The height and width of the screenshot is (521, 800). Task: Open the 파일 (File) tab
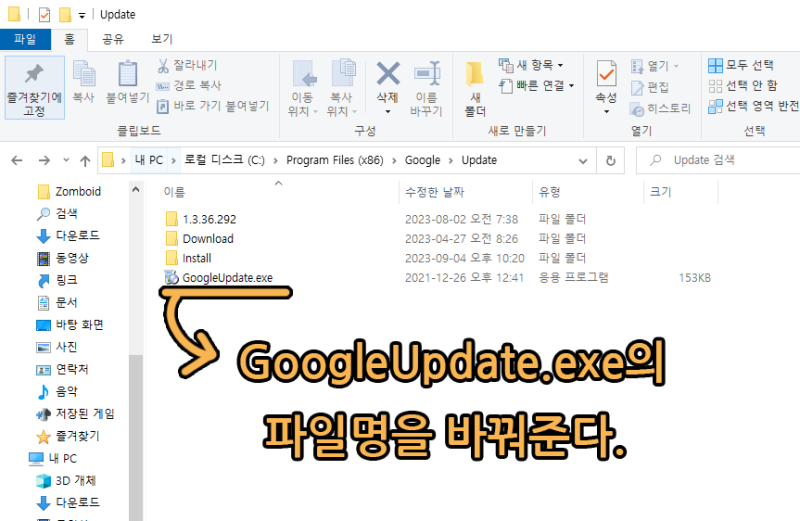[x=25, y=39]
